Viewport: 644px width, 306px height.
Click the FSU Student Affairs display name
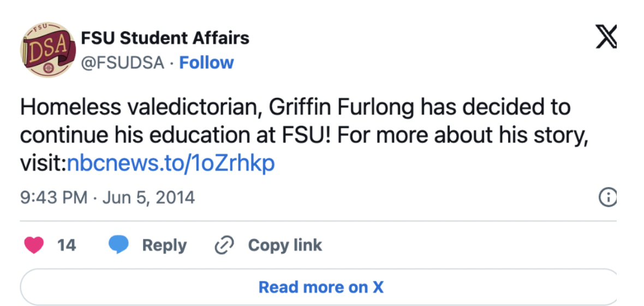165,38
